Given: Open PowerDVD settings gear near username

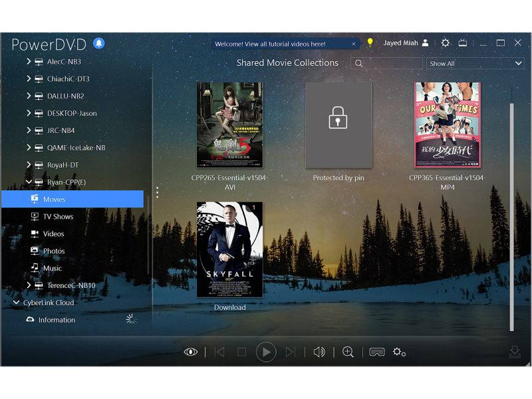Looking at the screenshot, I should (445, 42).
